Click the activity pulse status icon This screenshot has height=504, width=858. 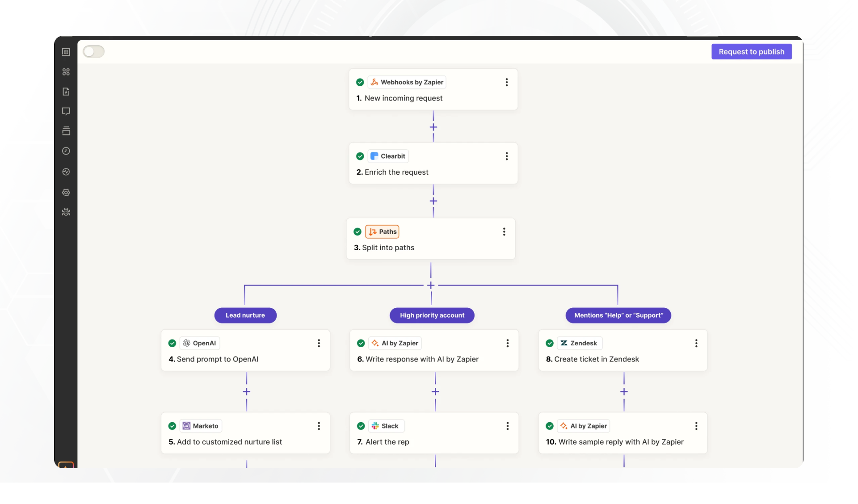coord(66,172)
